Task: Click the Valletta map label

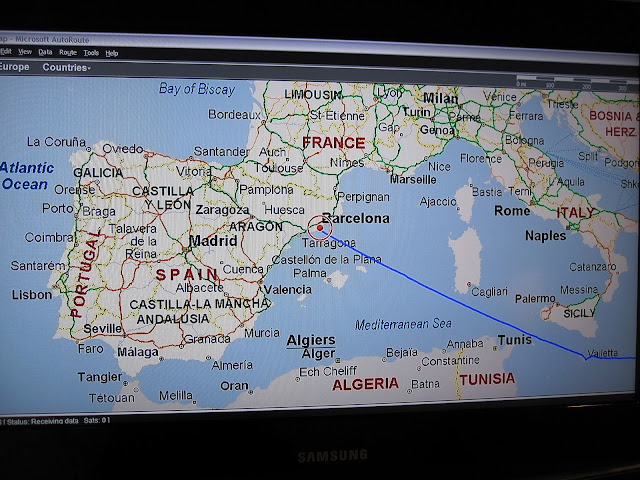Action: tap(602, 353)
